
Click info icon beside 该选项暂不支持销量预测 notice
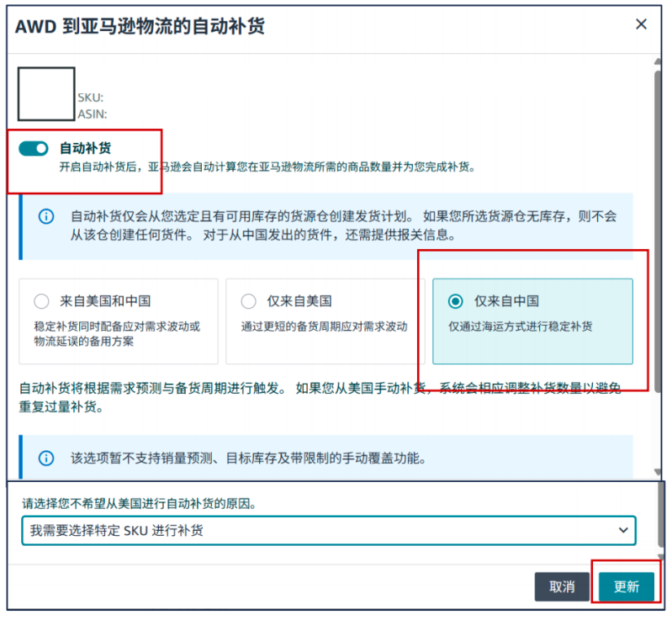pyautogui.click(x=46, y=458)
